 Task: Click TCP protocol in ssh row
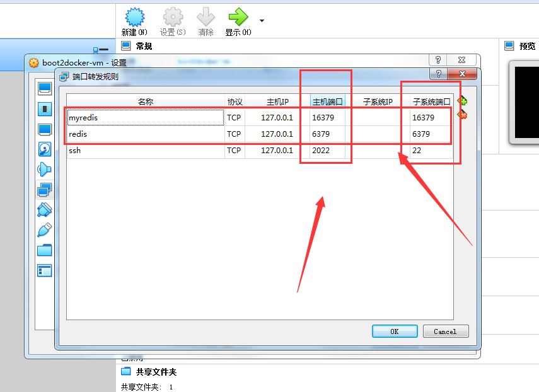234,151
